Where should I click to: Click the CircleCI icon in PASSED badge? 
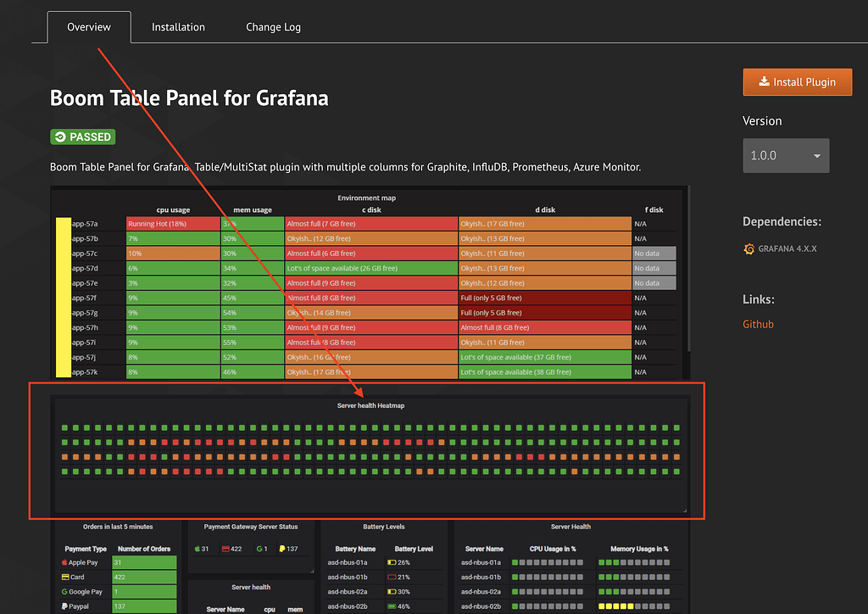tap(60, 137)
